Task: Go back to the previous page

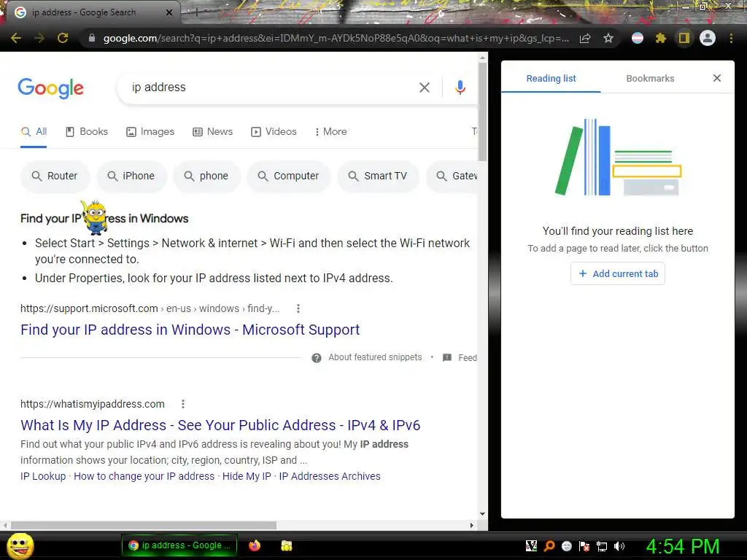Action: pos(16,38)
